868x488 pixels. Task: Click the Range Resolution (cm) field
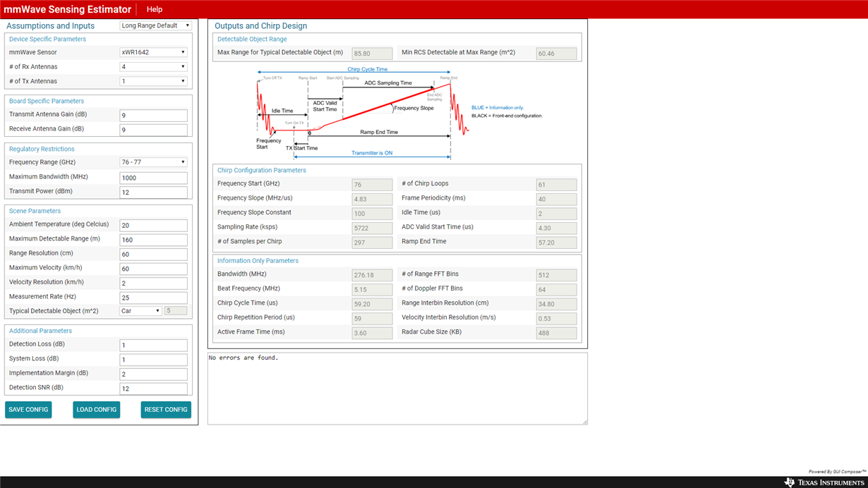(x=153, y=254)
